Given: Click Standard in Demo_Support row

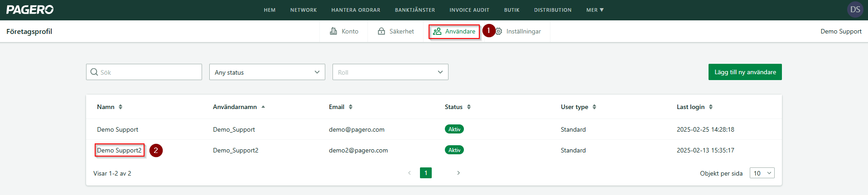Looking at the screenshot, I should (x=573, y=129).
